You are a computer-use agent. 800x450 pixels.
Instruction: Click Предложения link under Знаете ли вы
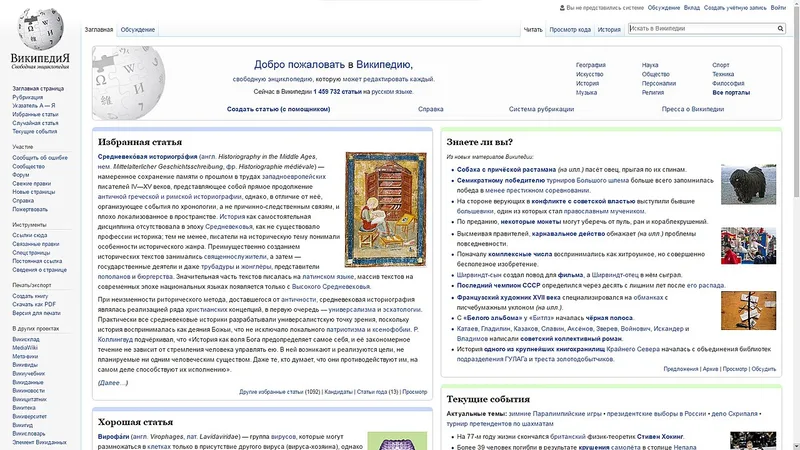coord(681,369)
